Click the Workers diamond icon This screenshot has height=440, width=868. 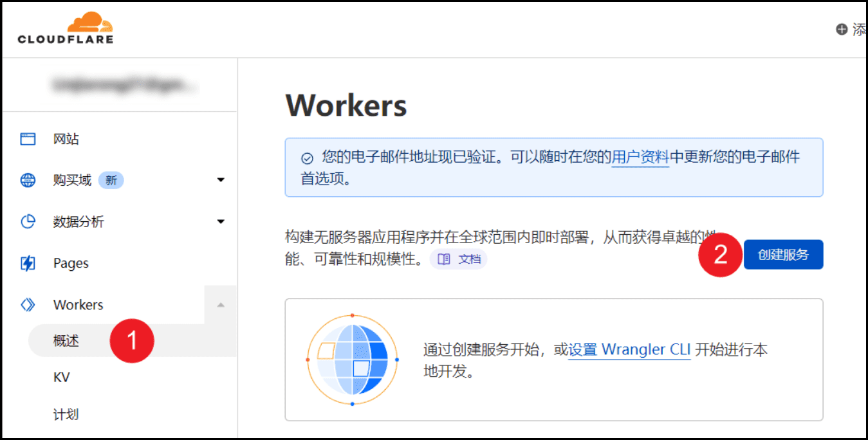click(28, 305)
